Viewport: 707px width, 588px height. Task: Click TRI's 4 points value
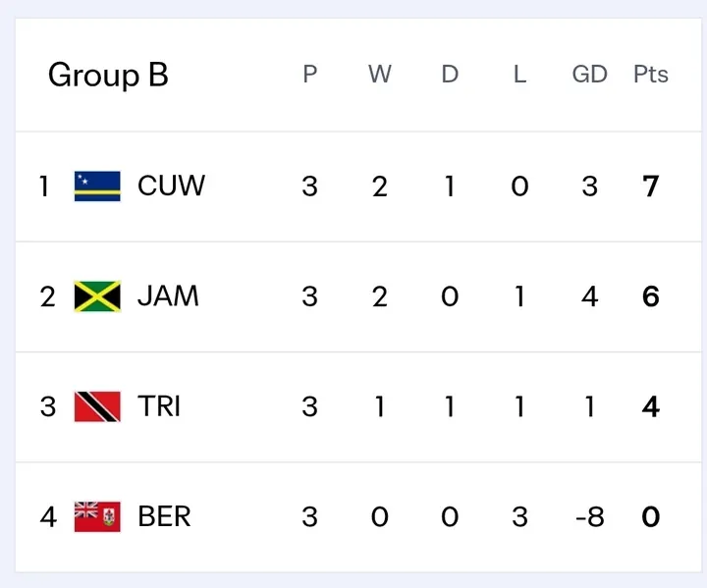(x=650, y=406)
